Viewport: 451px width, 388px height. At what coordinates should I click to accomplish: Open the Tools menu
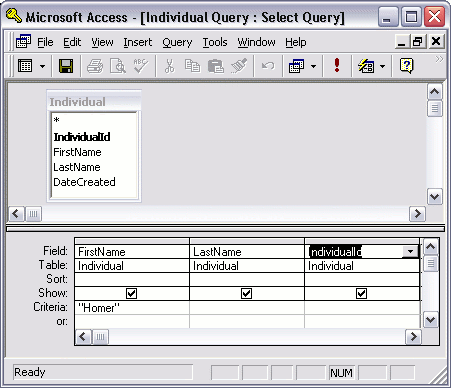coord(215,42)
